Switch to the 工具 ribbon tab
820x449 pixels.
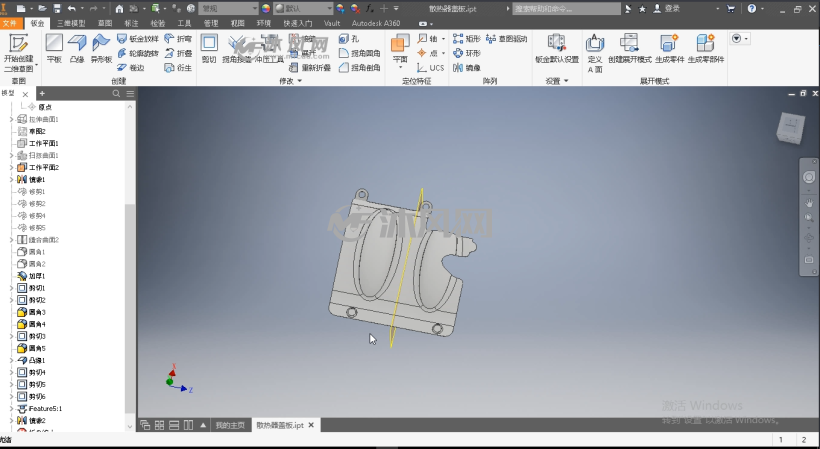click(184, 23)
